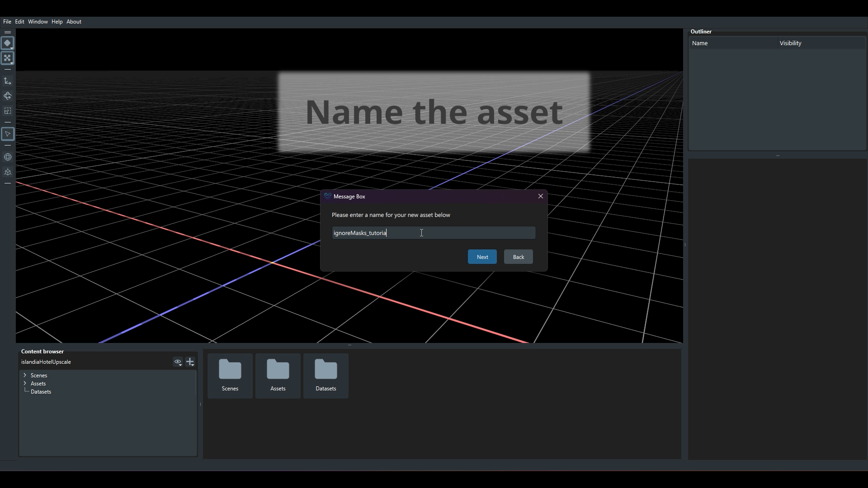Image resolution: width=868 pixels, height=488 pixels.
Task: Open the Window menu
Action: [38, 22]
